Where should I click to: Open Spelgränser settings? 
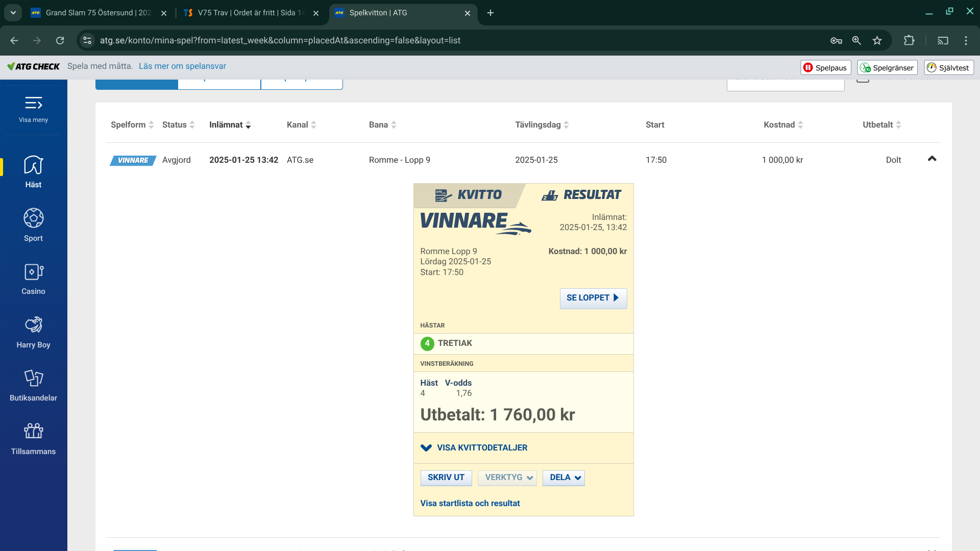[x=887, y=67]
